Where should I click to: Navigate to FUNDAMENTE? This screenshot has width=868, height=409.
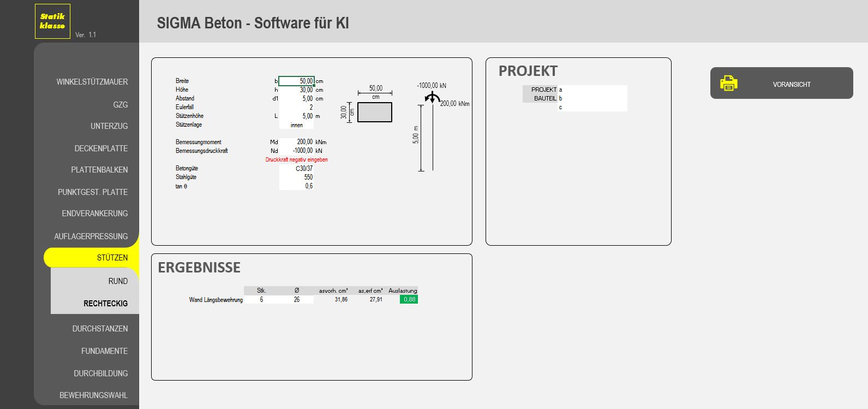click(104, 351)
